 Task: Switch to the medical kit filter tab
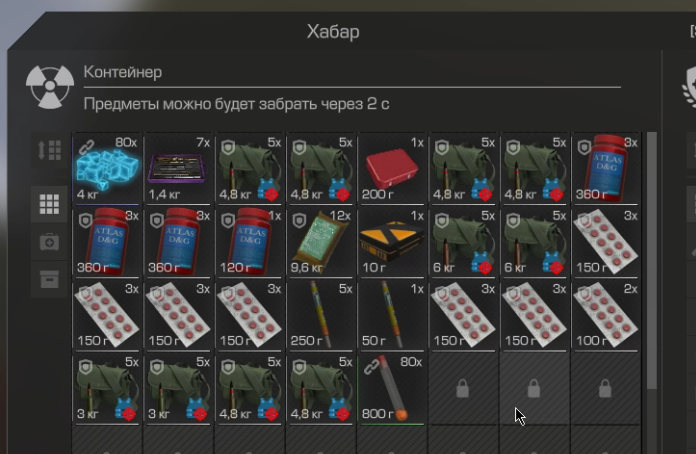tap(49, 242)
